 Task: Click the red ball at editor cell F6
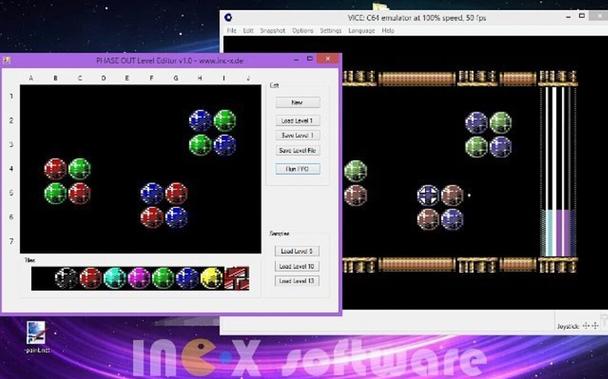(x=152, y=217)
